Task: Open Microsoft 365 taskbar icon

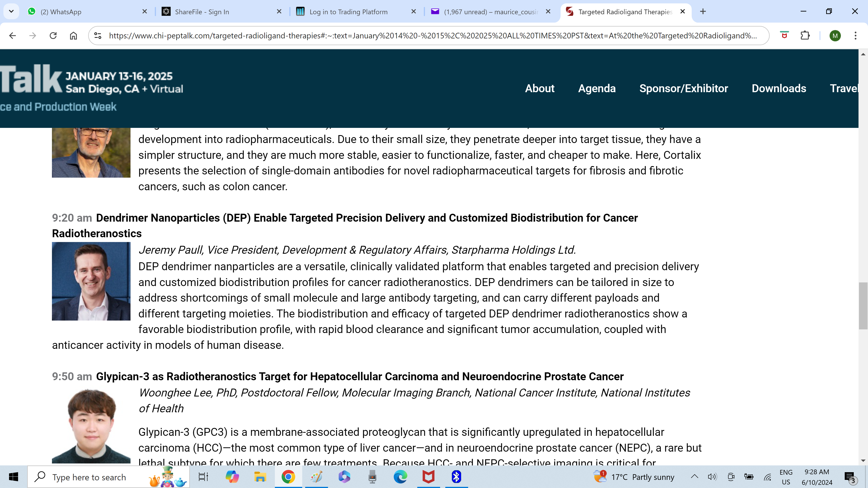Action: pos(344,477)
